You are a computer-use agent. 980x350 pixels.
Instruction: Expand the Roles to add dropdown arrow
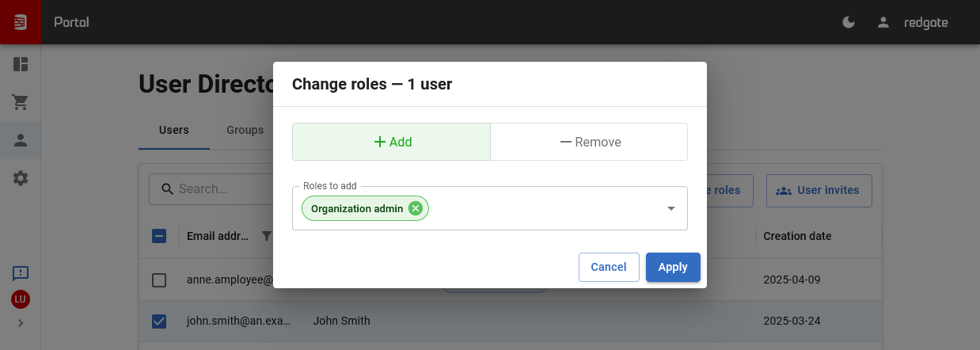coord(670,208)
